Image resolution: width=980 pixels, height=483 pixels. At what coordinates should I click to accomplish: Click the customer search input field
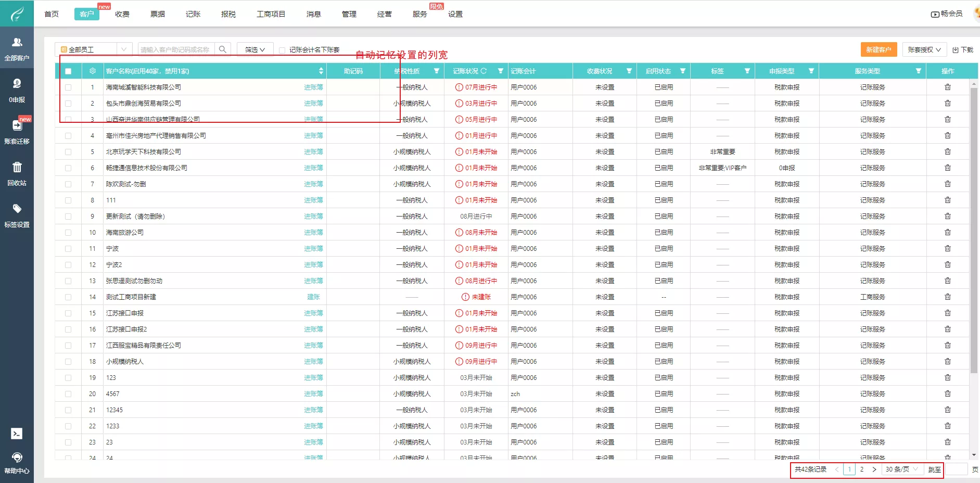(176, 49)
